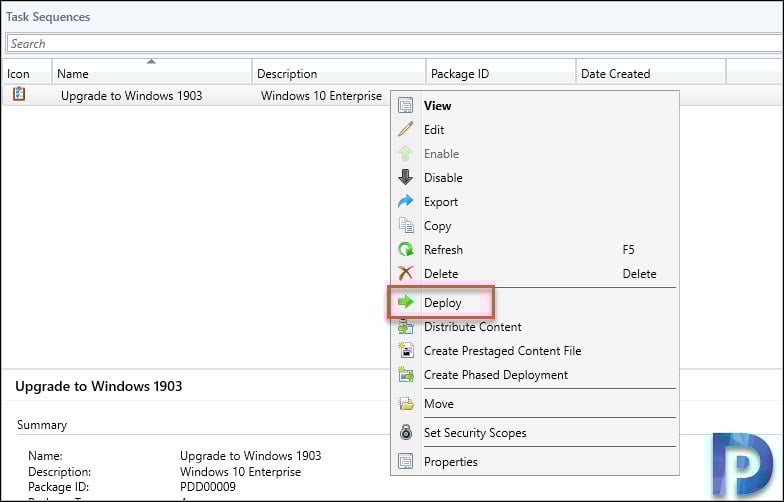This screenshot has width=784, height=502.
Task: Click the Move folder icon
Action: [x=406, y=404]
